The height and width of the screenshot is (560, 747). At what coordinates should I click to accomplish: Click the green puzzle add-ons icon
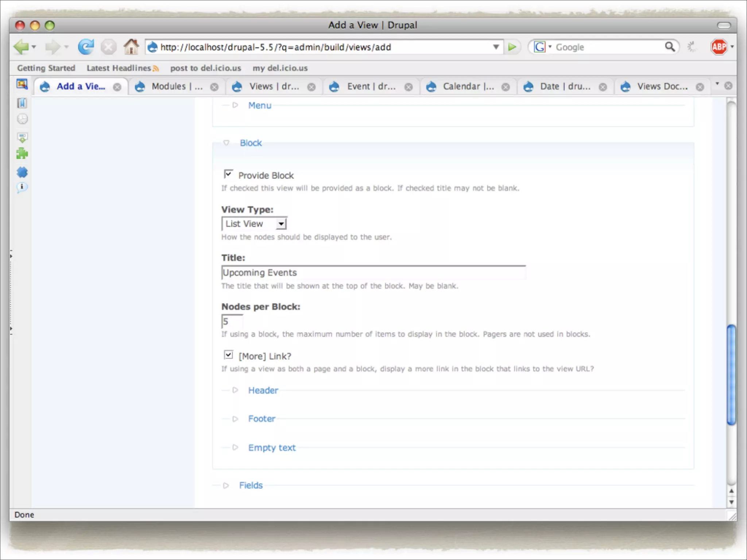[22, 153]
